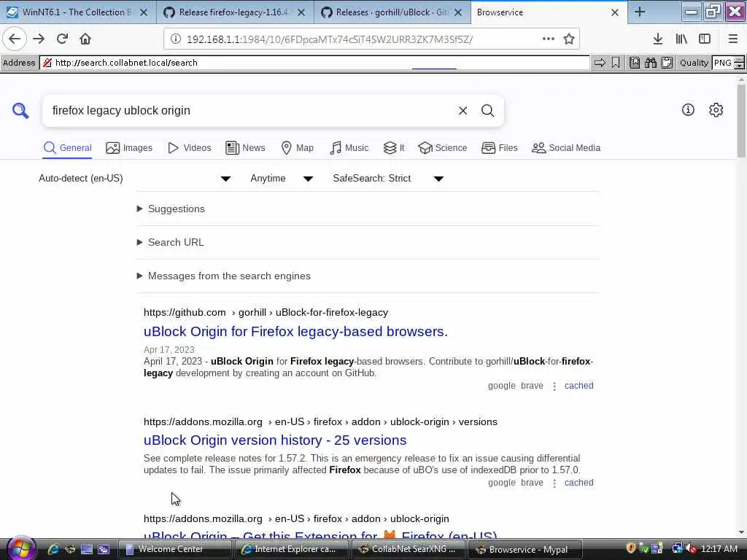Image resolution: width=747 pixels, height=560 pixels.
Task: Select the Map search category
Action: (x=298, y=148)
